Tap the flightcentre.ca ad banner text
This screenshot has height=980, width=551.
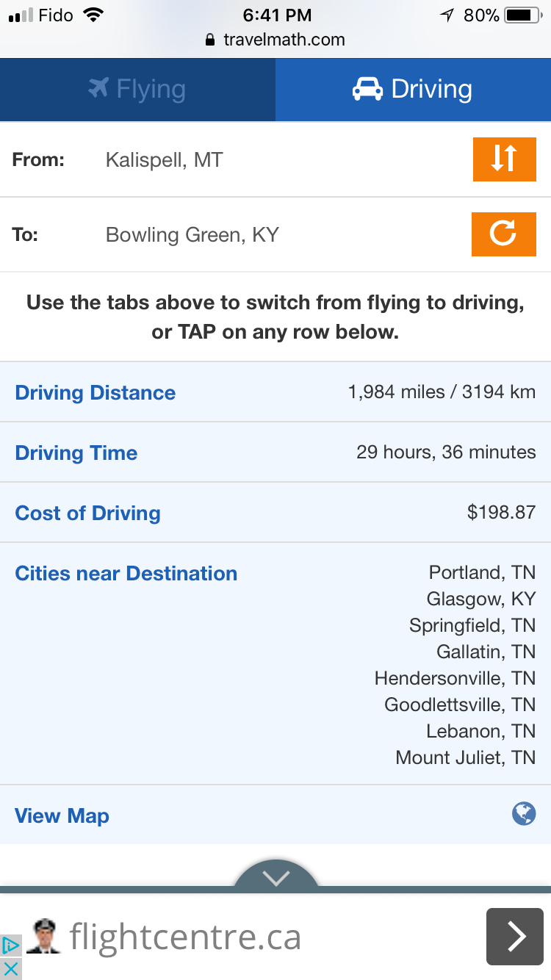click(185, 937)
